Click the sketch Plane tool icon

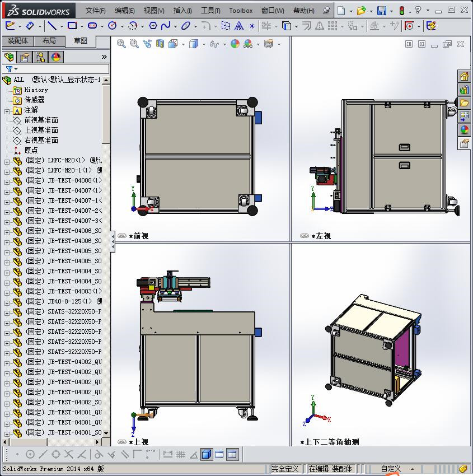[226, 26]
